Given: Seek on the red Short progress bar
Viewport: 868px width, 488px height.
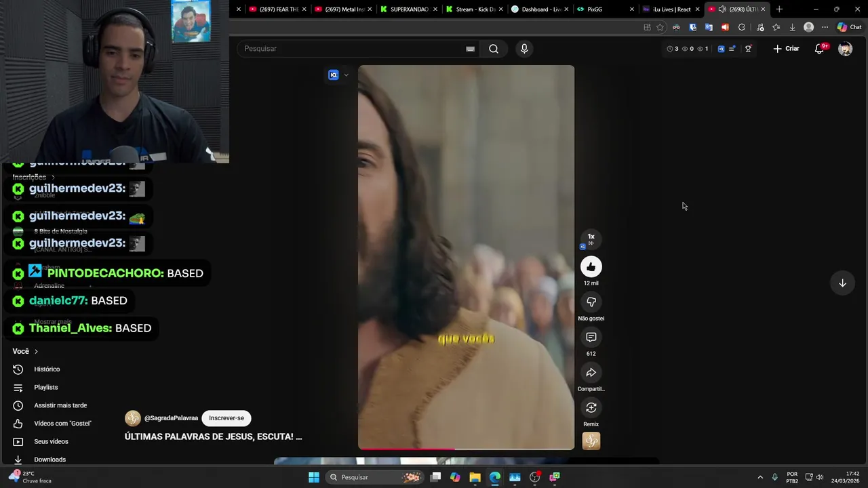Looking at the screenshot, I should 466,449.
